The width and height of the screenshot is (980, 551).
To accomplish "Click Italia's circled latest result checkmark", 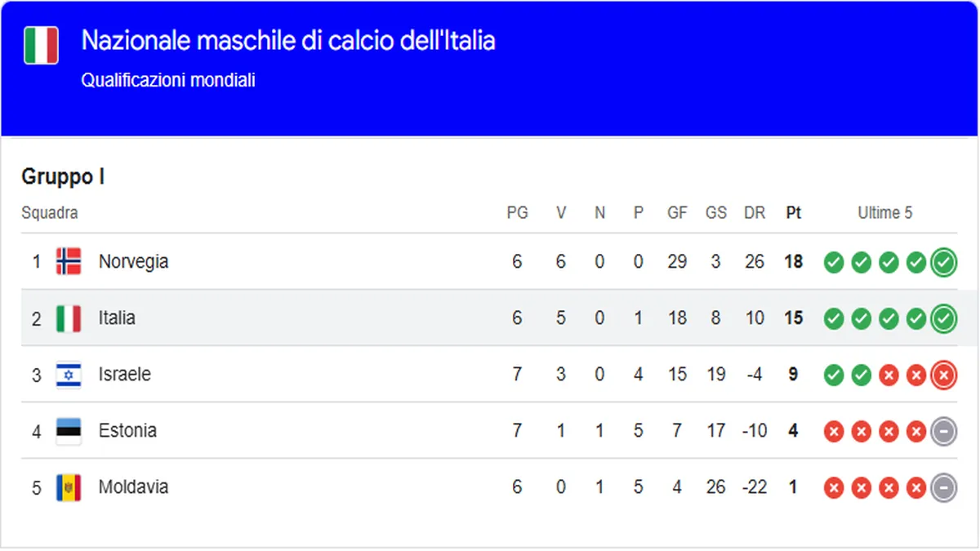I will (x=943, y=318).
